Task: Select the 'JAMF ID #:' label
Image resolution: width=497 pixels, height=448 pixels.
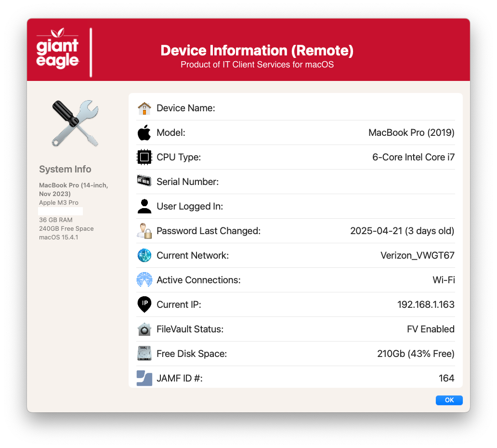Action: (180, 378)
